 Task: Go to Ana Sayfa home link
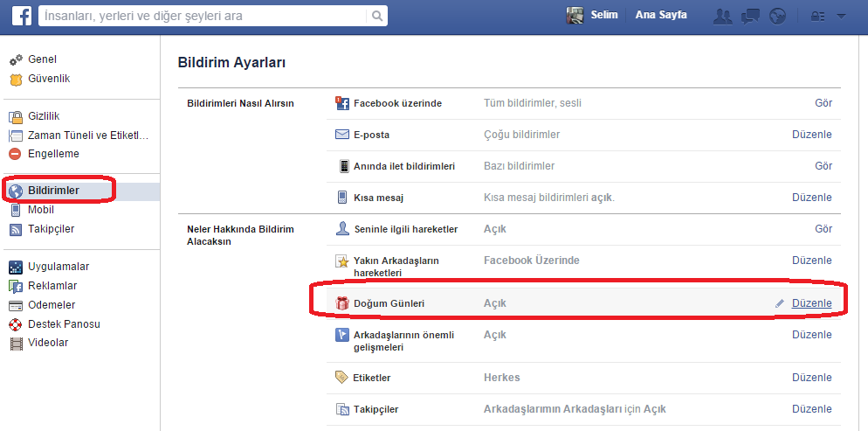pyautogui.click(x=661, y=15)
